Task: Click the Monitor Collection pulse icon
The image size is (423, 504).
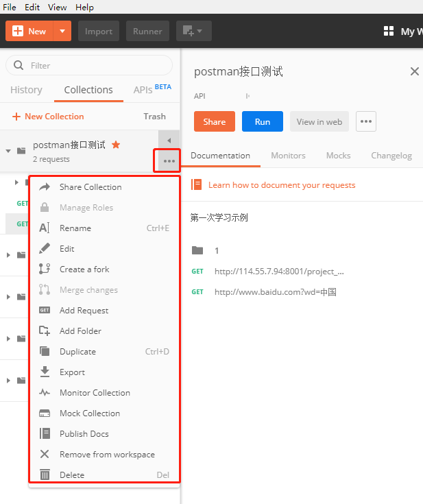Action: click(x=45, y=392)
